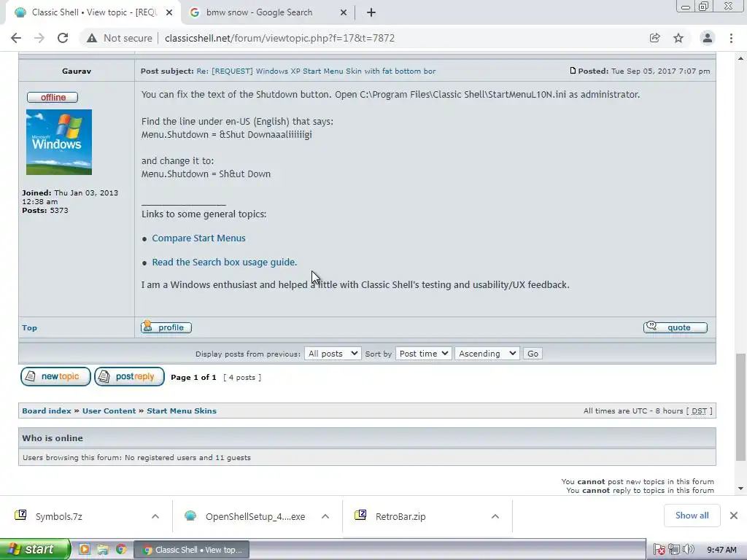Click the post icon beside Posted date

pyautogui.click(x=573, y=71)
